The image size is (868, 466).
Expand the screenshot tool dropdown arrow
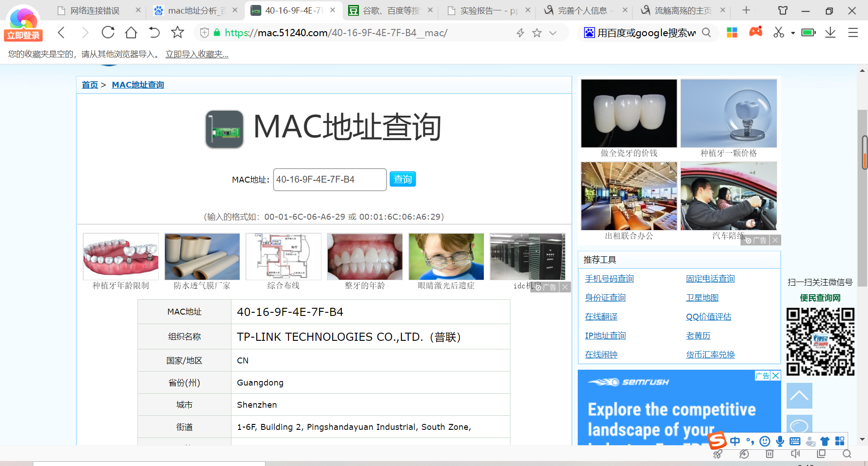pyautogui.click(x=793, y=33)
